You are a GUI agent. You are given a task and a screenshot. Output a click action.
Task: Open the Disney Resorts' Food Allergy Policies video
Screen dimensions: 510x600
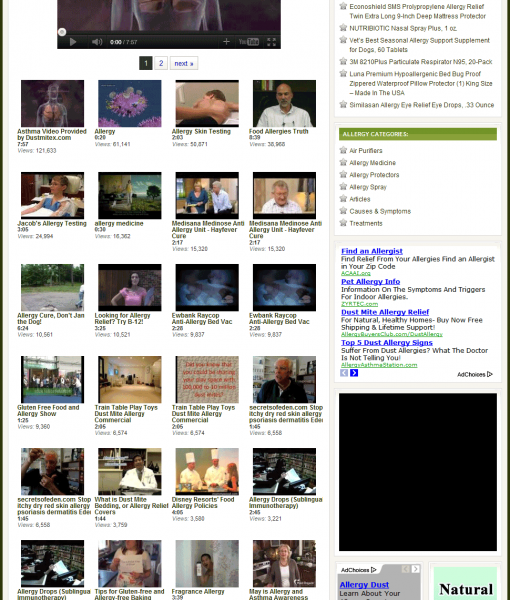pos(207,471)
